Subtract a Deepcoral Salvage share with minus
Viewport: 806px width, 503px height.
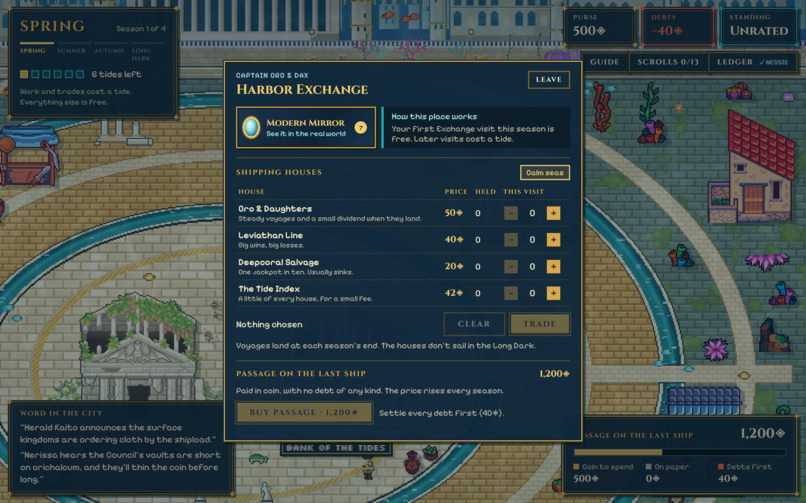(x=510, y=267)
